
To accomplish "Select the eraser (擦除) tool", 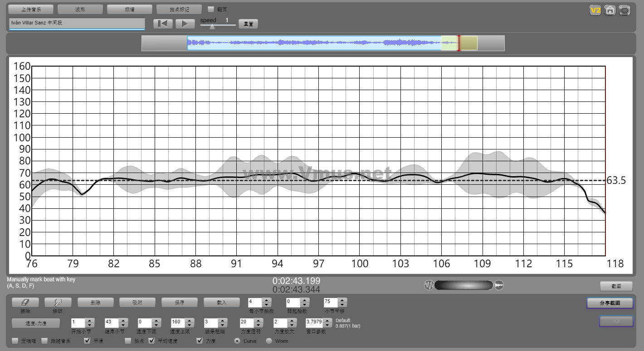I will point(25,302).
